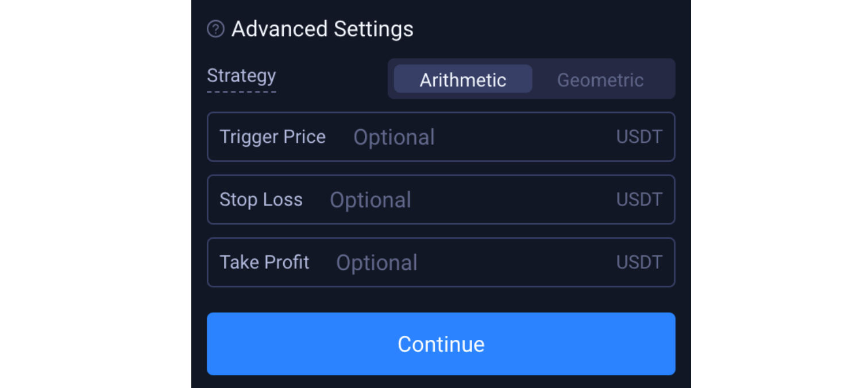Click the Optional placeholder in Stop Loss
Screen dimensions: 868x388
click(371, 200)
